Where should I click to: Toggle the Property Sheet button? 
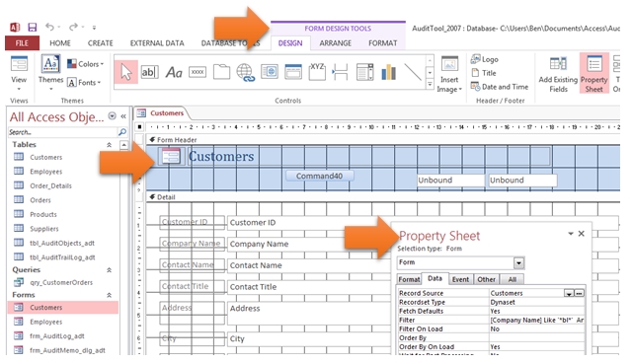tap(593, 73)
